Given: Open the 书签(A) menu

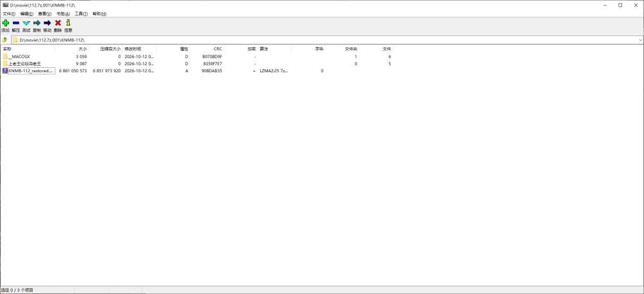Looking at the screenshot, I should pyautogui.click(x=63, y=14).
